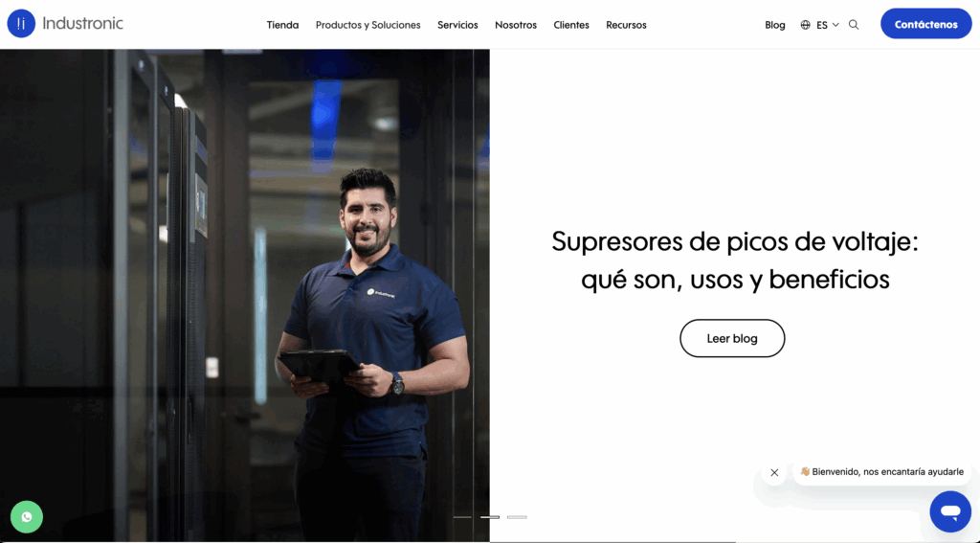
Task: Visit the Blog link
Action: click(x=775, y=25)
